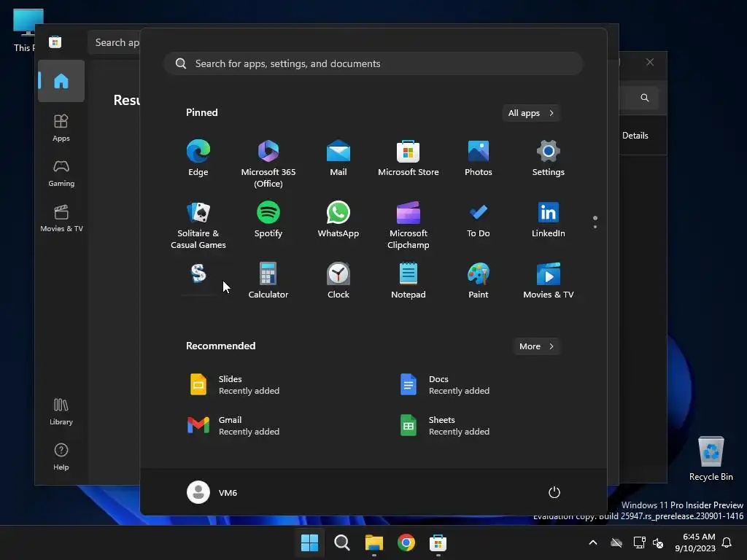Launch Paint from pinned apps

[479, 281]
